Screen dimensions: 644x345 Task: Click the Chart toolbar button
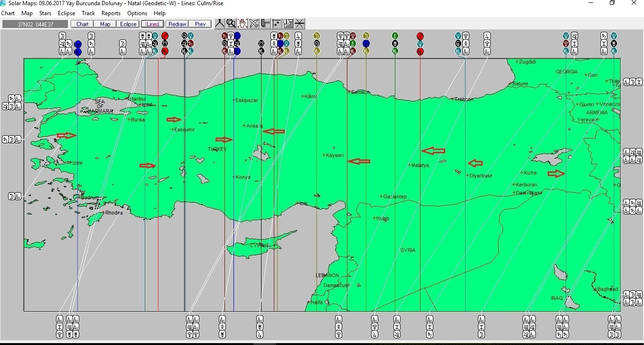pos(82,24)
